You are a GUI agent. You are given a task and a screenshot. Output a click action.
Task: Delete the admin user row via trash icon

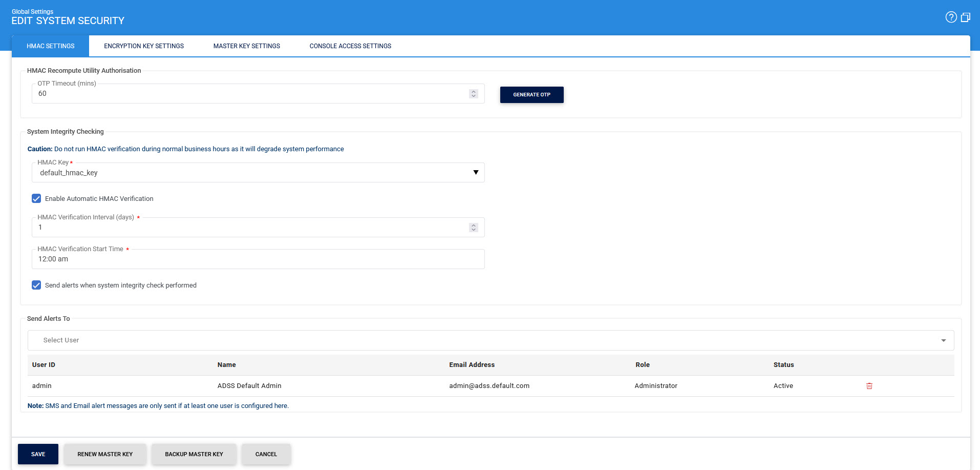coord(869,386)
